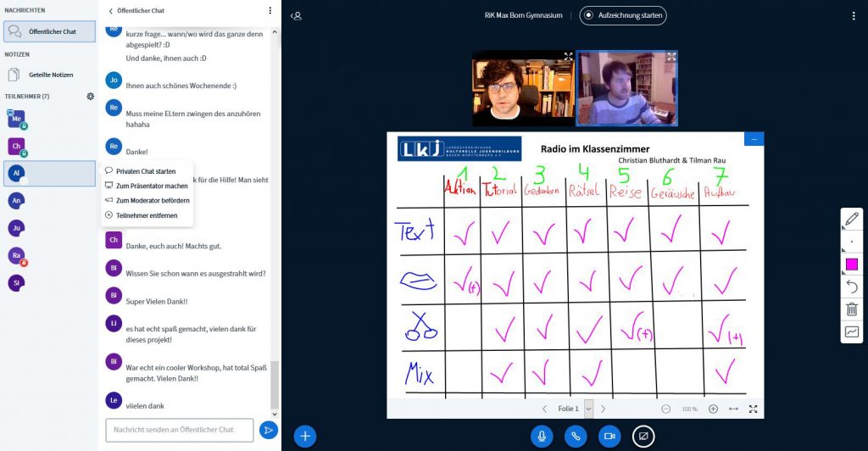Viewport: 868px width, 451px height.
Task: Open chat options three-dot menu
Action: point(270,11)
